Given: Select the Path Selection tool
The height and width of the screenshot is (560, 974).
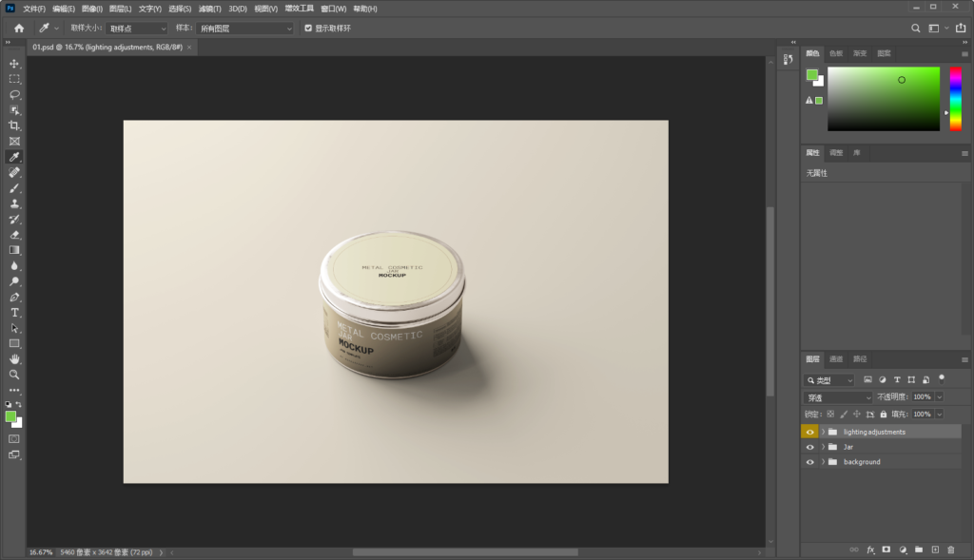Looking at the screenshot, I should tap(14, 328).
